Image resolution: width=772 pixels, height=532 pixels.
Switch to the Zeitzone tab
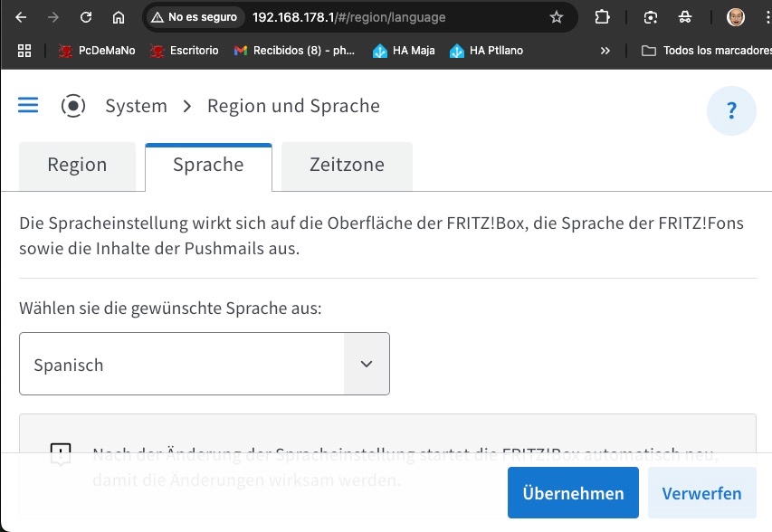(347, 166)
